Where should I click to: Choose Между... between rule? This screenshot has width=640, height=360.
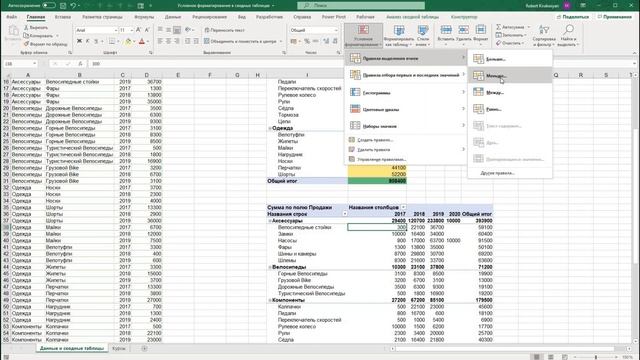click(x=510, y=93)
